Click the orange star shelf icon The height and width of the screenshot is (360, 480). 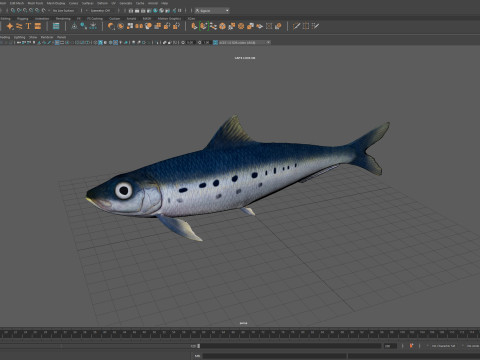[x=10, y=26]
